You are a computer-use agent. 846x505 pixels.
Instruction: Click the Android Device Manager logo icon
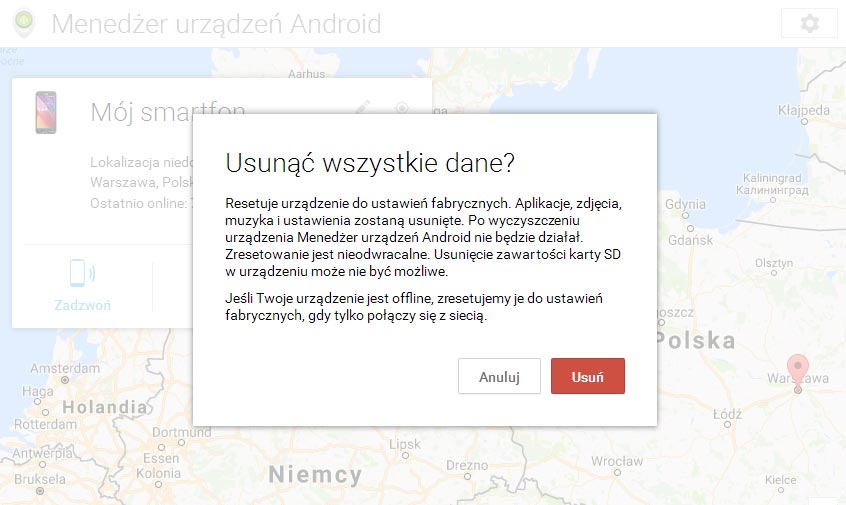[24, 23]
